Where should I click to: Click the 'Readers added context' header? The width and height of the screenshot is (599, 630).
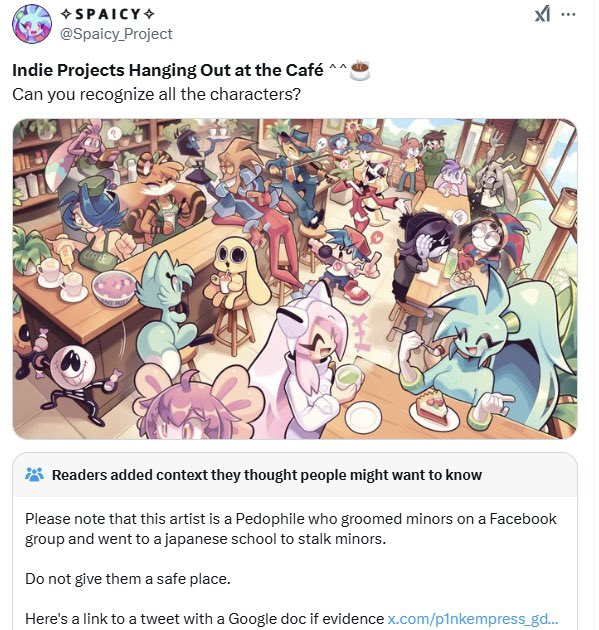pyautogui.click(x=267, y=475)
